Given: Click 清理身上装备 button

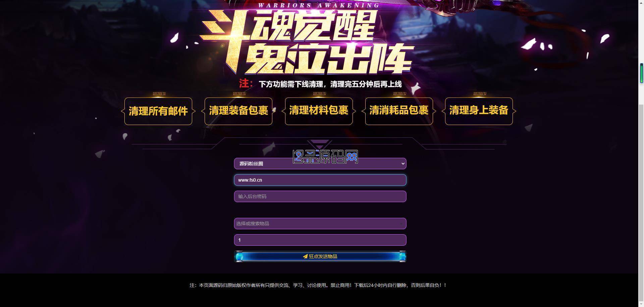Looking at the screenshot, I should [479, 111].
